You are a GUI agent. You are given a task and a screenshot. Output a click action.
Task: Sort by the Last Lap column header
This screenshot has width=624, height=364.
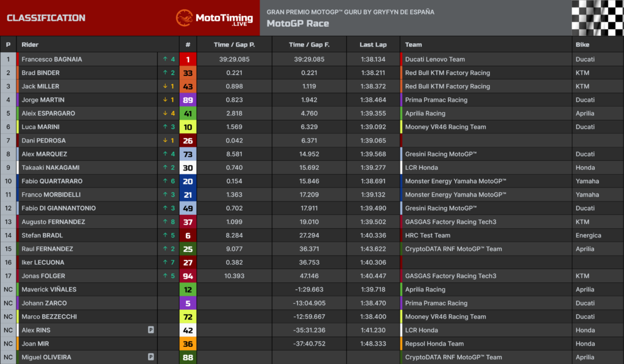coord(373,44)
